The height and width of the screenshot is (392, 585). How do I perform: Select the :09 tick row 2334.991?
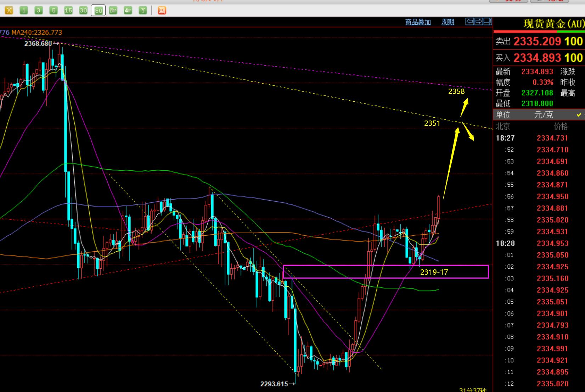tap(539, 348)
